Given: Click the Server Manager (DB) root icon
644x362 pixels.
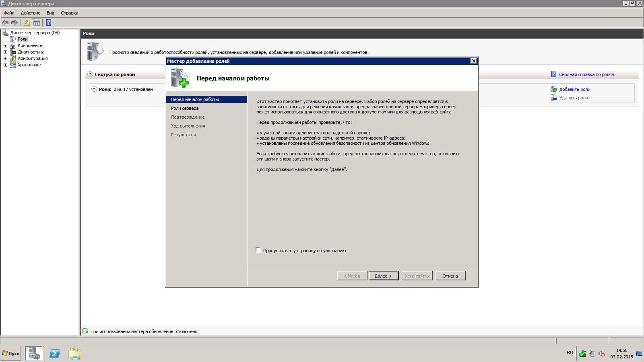Looking at the screenshot, I should pyautogui.click(x=6, y=33).
